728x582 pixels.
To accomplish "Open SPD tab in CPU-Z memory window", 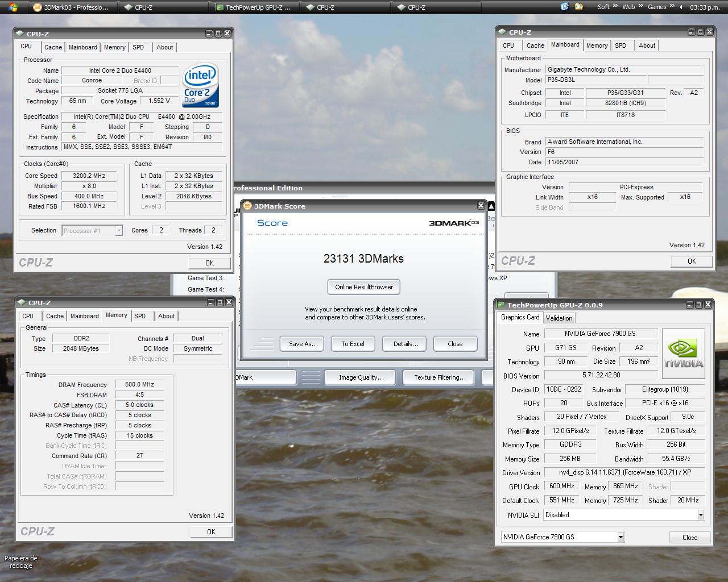I will (140, 316).
